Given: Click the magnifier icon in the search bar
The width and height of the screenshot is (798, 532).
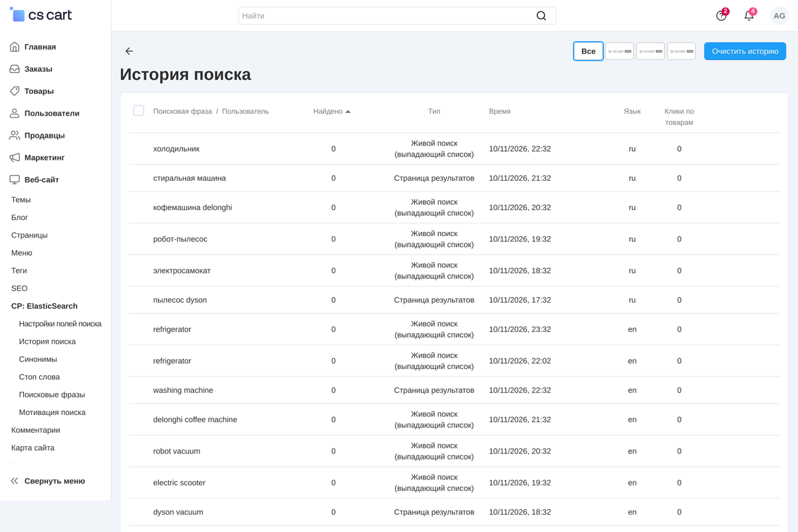Looking at the screenshot, I should (541, 16).
